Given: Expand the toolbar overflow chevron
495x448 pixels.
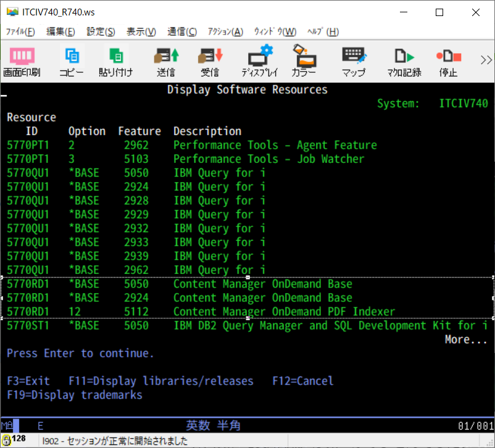Looking at the screenshot, I should click(x=486, y=60).
